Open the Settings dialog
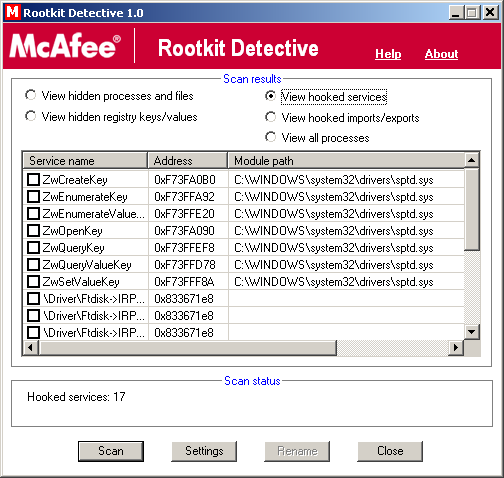Image resolution: width=504 pixels, height=478 pixels. pos(204,451)
